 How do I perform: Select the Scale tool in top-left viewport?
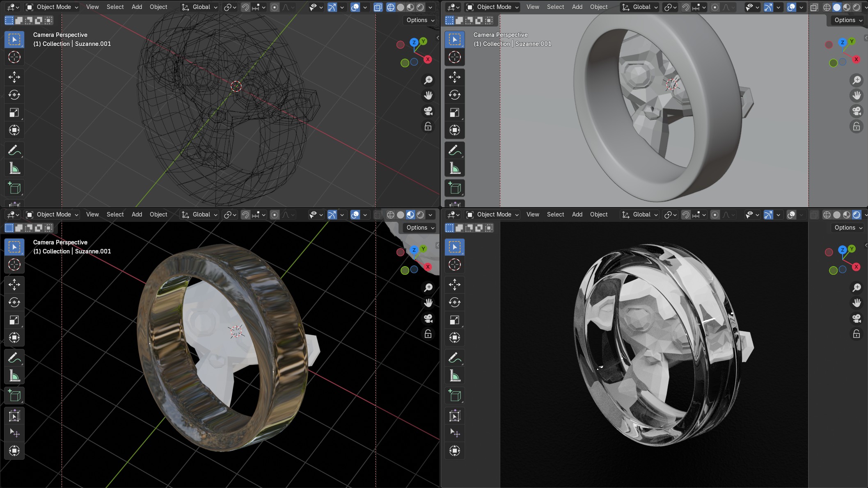[14, 112]
